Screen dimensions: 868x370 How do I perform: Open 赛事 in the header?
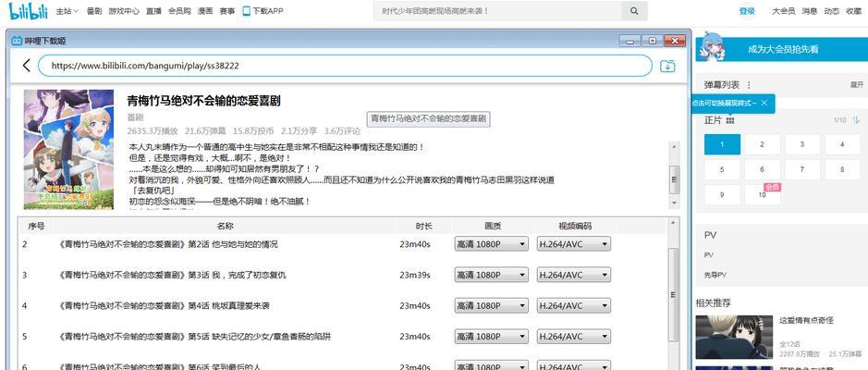[227, 10]
